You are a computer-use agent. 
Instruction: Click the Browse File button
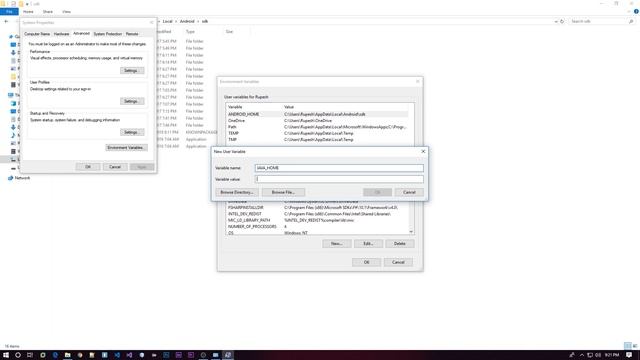click(x=283, y=192)
